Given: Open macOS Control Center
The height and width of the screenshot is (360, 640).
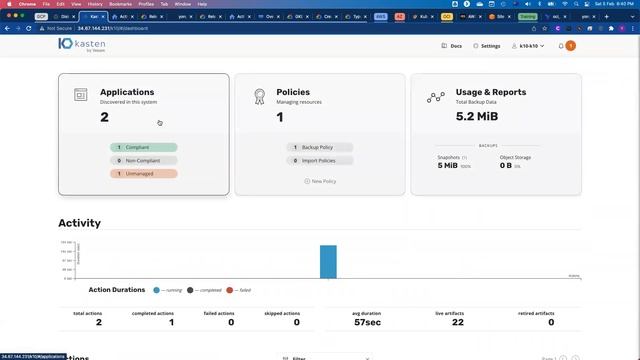Looking at the screenshot, I should [x=587, y=4].
